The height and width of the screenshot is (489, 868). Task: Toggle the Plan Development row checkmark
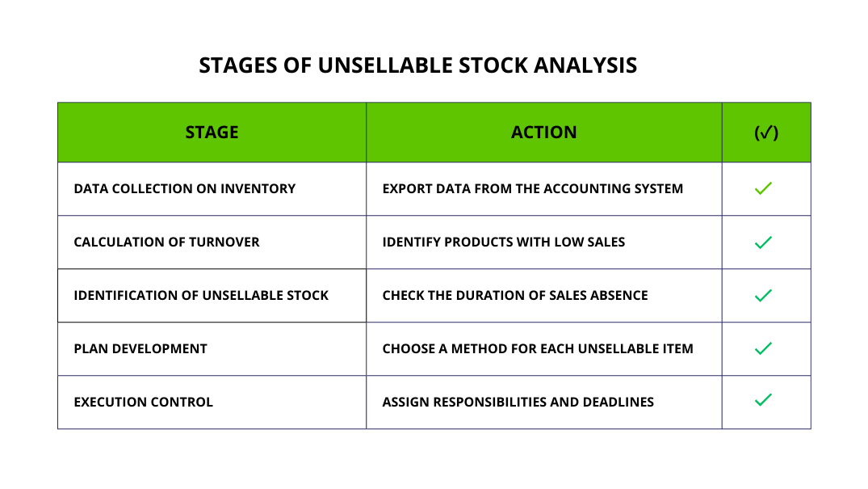(763, 348)
